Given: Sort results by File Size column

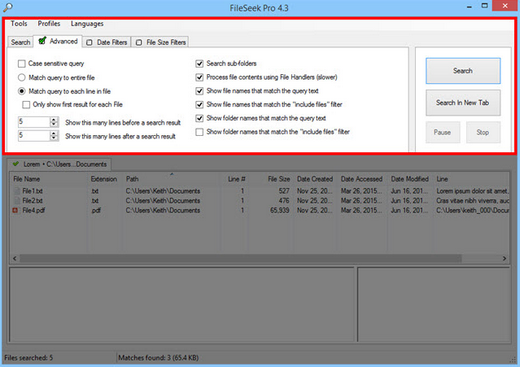Looking at the screenshot, I should [272, 179].
